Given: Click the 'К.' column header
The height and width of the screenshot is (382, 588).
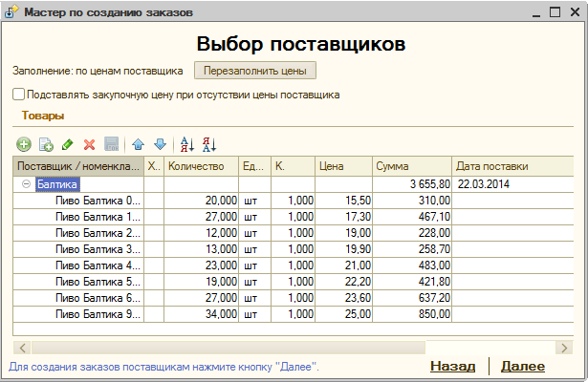Looking at the screenshot, I should pyautogui.click(x=293, y=166).
